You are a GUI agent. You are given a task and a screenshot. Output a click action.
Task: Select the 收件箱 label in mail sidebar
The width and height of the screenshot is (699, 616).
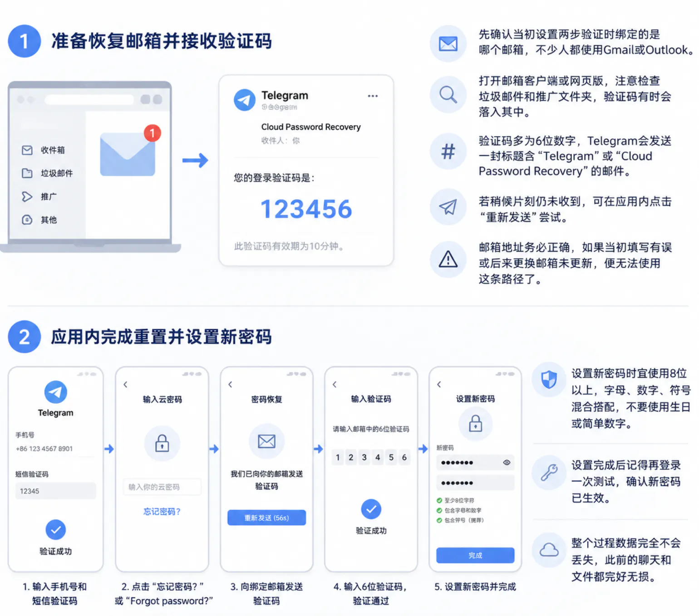click(53, 150)
